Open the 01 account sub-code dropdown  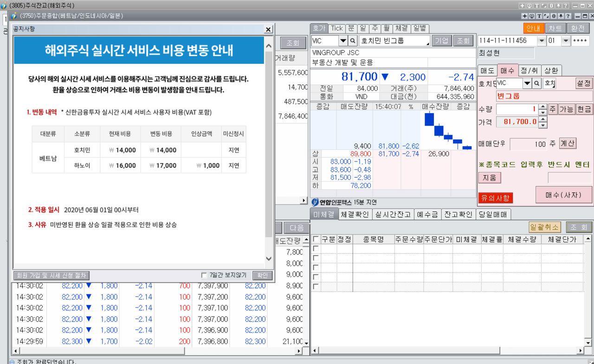tap(566, 41)
